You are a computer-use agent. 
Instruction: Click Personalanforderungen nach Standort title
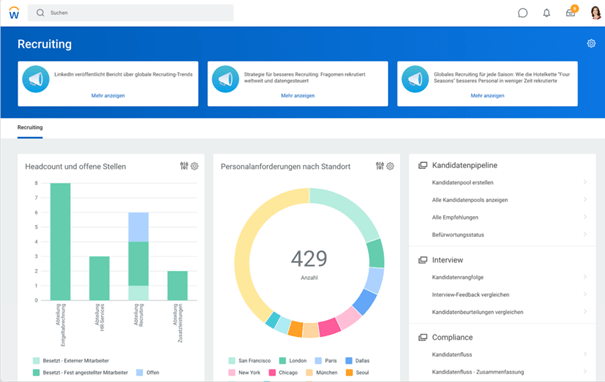[286, 167]
